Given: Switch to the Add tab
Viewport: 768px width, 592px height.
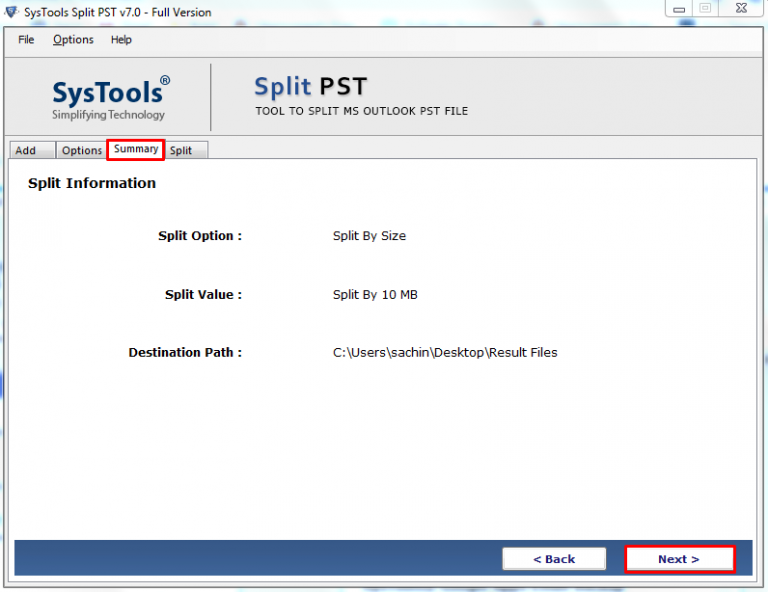Looking at the screenshot, I should [x=32, y=150].
